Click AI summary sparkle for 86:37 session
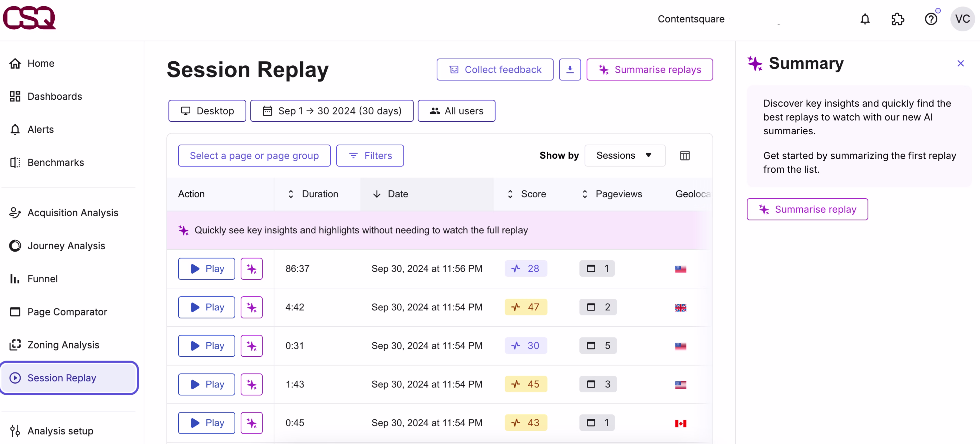The image size is (980, 444). point(251,269)
